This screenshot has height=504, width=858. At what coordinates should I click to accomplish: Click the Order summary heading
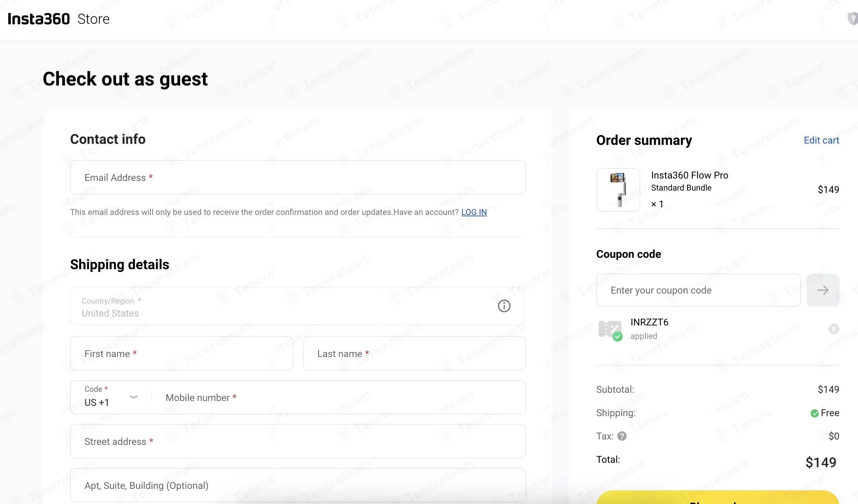pyautogui.click(x=644, y=140)
